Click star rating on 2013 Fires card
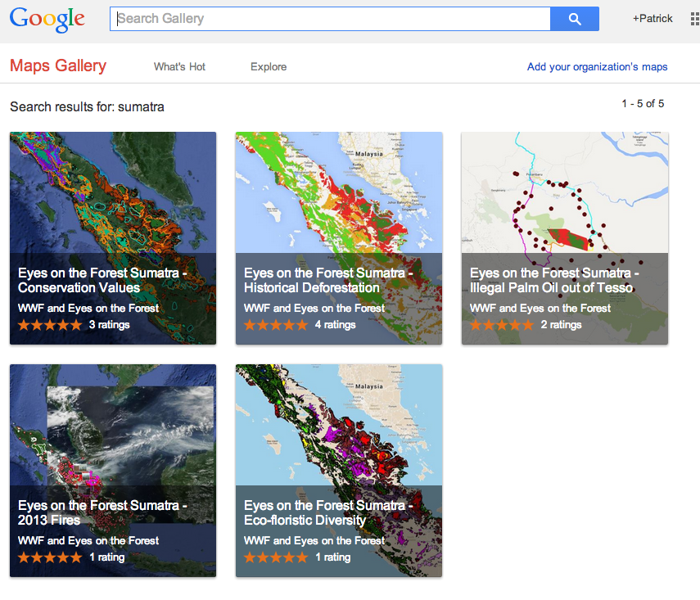This screenshot has width=700, height=600. [x=50, y=557]
